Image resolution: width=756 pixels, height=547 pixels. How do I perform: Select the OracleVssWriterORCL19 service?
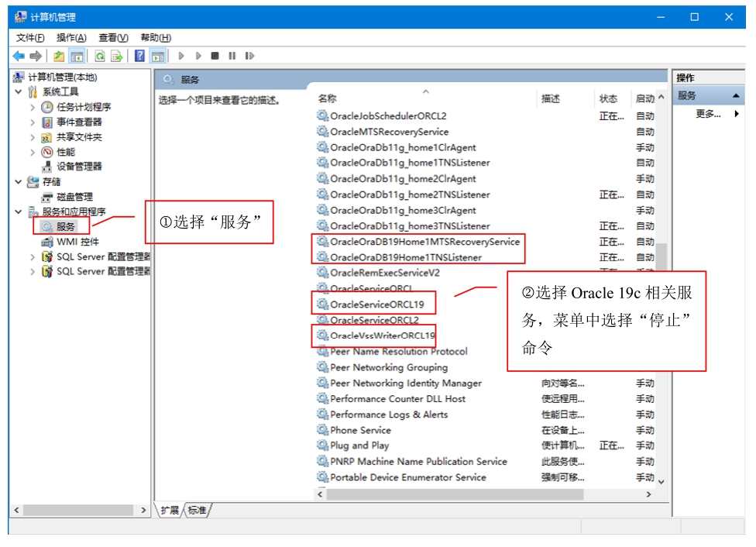tap(383, 335)
